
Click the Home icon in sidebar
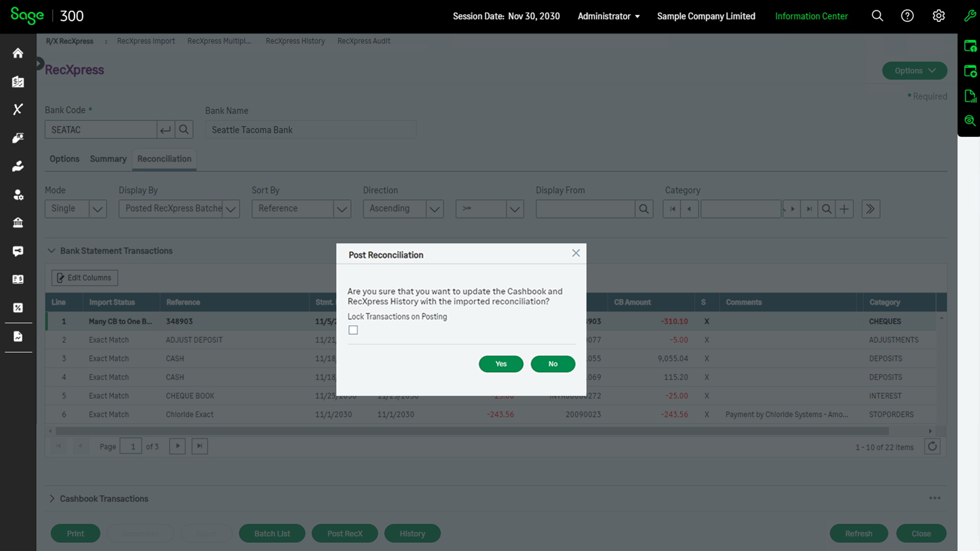pyautogui.click(x=18, y=53)
